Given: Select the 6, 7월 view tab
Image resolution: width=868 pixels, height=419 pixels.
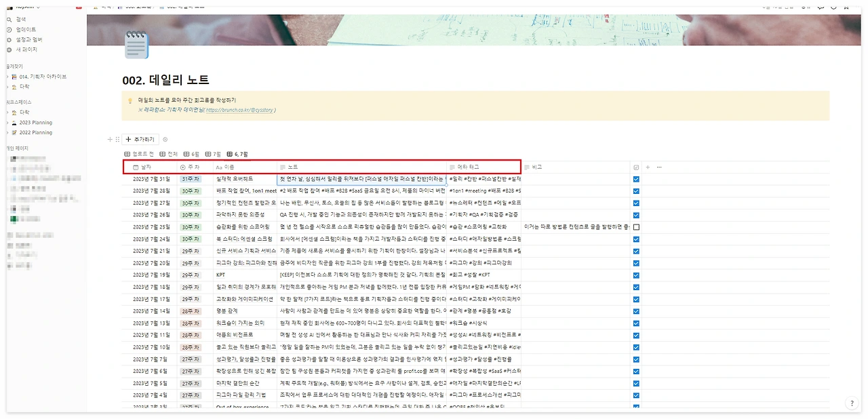Looking at the screenshot, I should coord(237,154).
